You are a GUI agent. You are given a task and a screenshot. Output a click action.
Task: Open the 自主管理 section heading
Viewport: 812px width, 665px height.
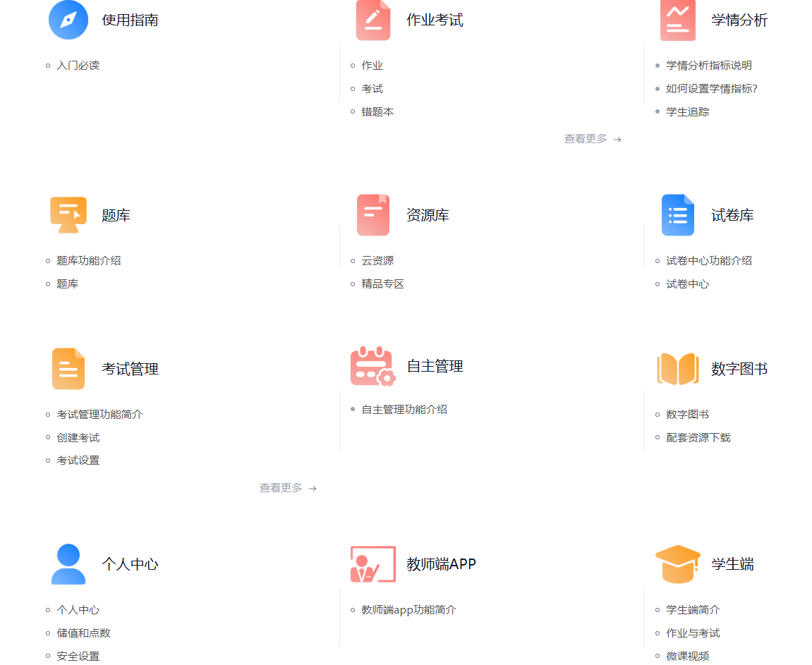pyautogui.click(x=435, y=367)
